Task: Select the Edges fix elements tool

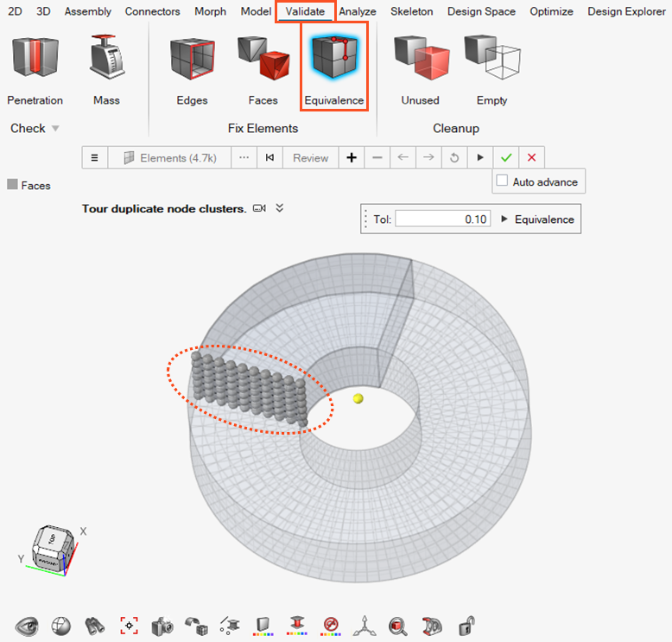Action: click(x=192, y=68)
